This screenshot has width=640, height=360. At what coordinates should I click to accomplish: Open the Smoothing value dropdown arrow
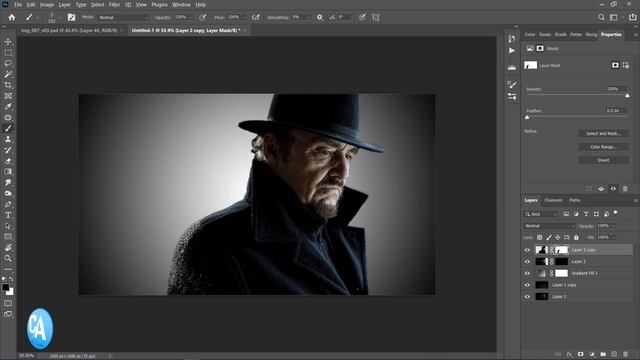(x=309, y=18)
